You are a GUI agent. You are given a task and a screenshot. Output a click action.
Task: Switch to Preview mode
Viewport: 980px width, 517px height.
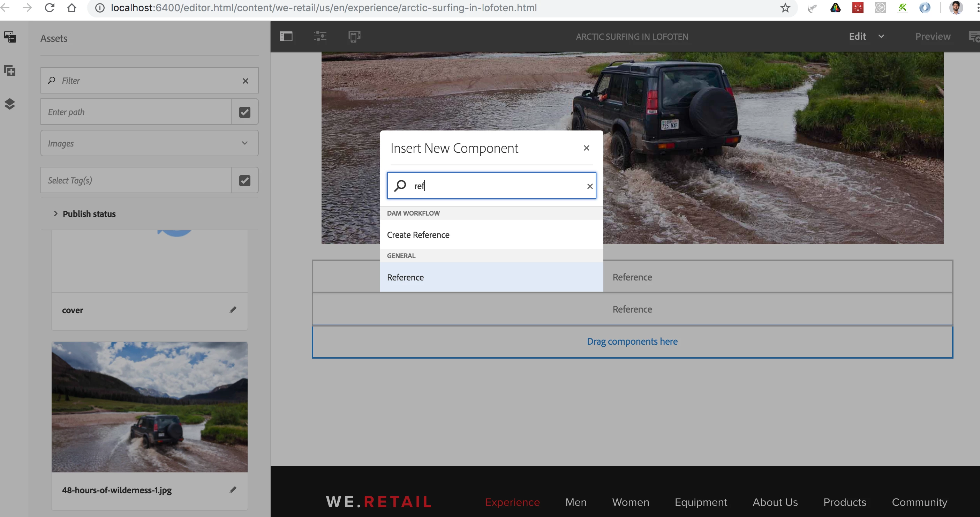[933, 37]
